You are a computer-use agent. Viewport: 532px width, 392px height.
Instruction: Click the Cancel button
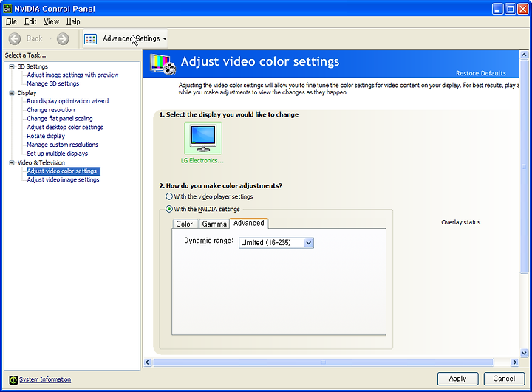coord(504,379)
